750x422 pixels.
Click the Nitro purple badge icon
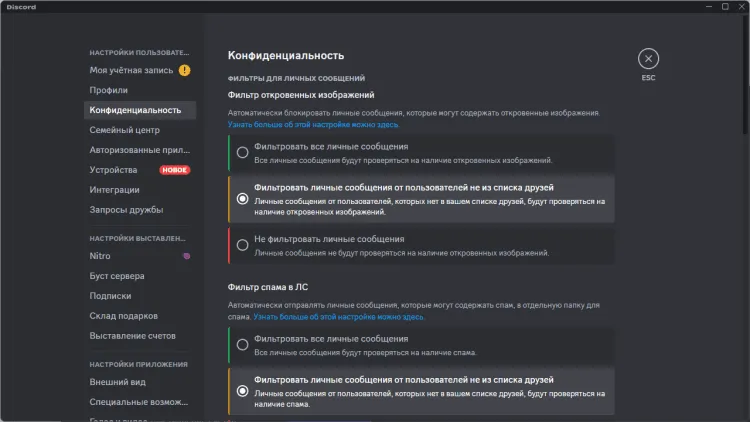tap(185, 256)
